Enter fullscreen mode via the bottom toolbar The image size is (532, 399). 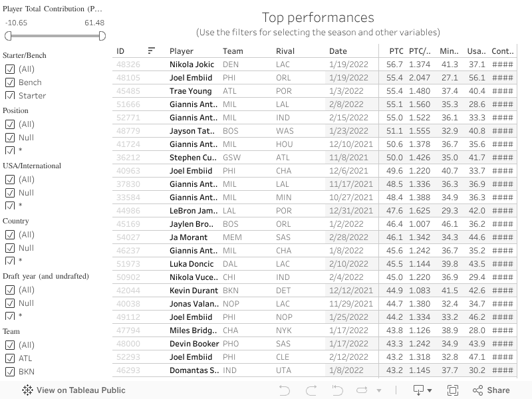click(453, 390)
